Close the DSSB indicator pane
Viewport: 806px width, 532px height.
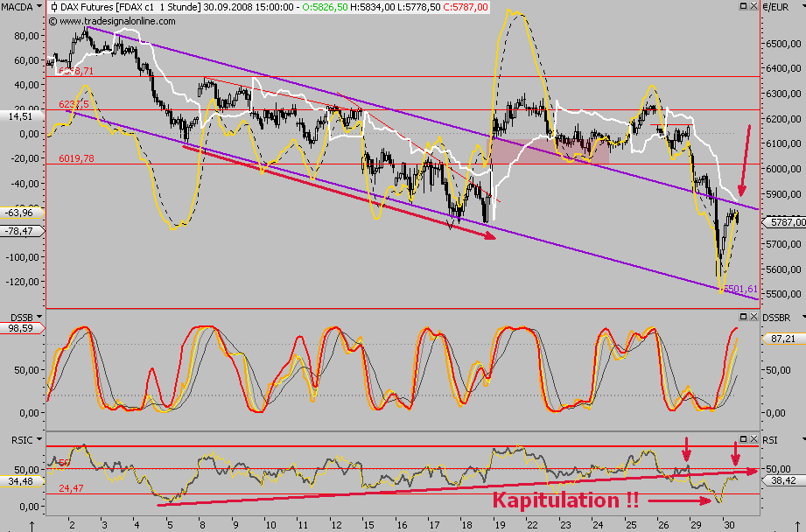(753, 316)
